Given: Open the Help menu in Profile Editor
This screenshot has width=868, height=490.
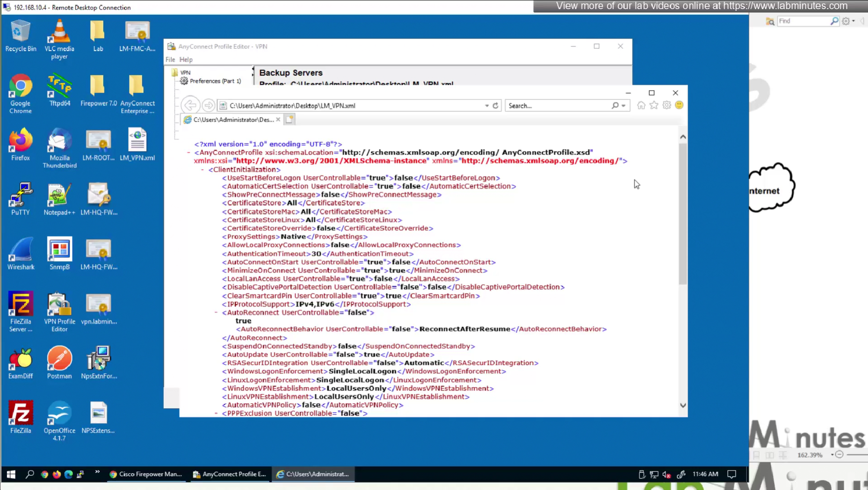Looking at the screenshot, I should [186, 60].
